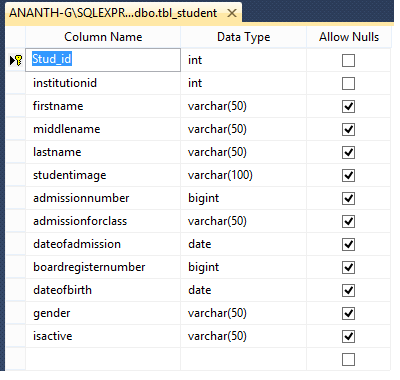The width and height of the screenshot is (400, 380).
Task: Close the dbo.tbl_student tab
Action: (x=232, y=13)
